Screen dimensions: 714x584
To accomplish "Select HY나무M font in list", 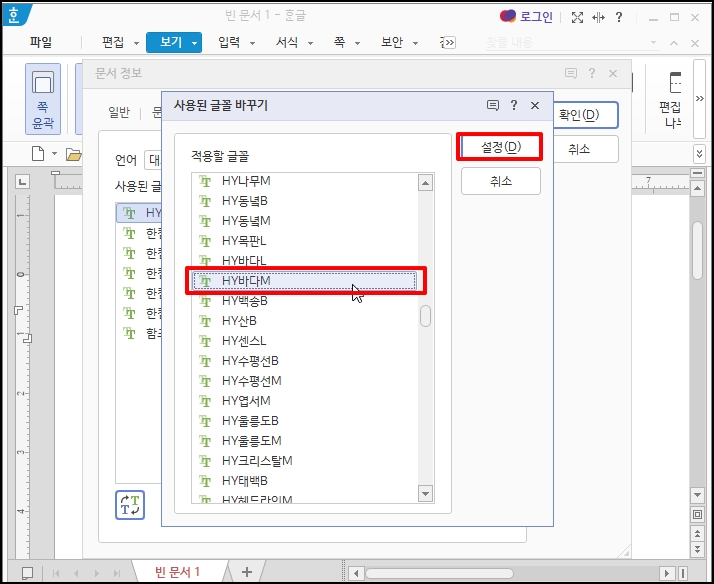I will pyautogui.click(x=304, y=181).
